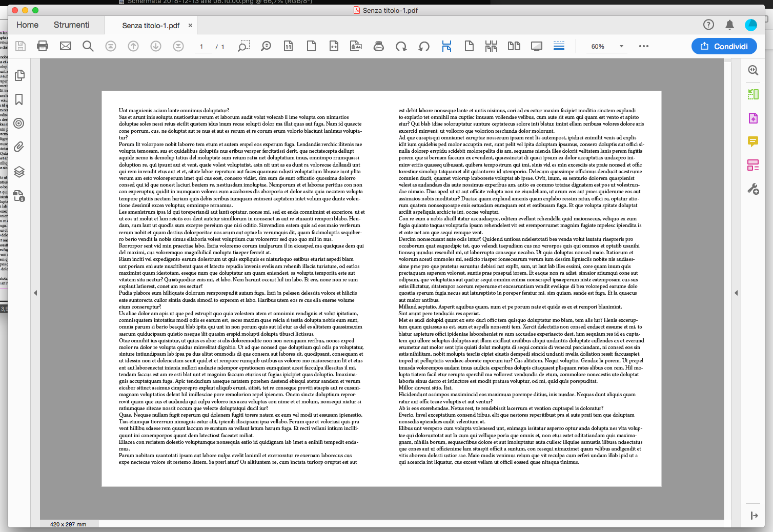This screenshot has width=773, height=532.
Task: Open Export PDF tool
Action: (x=753, y=94)
